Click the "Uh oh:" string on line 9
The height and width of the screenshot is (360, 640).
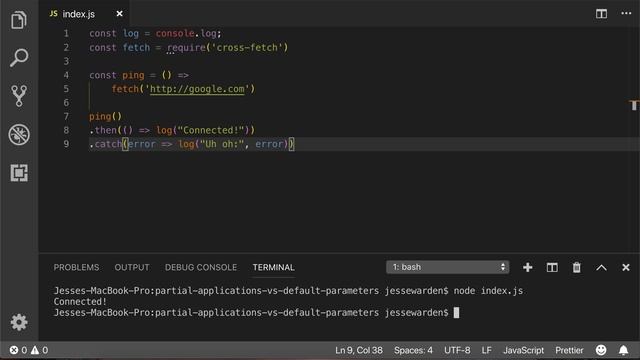pyautogui.click(x=222, y=144)
